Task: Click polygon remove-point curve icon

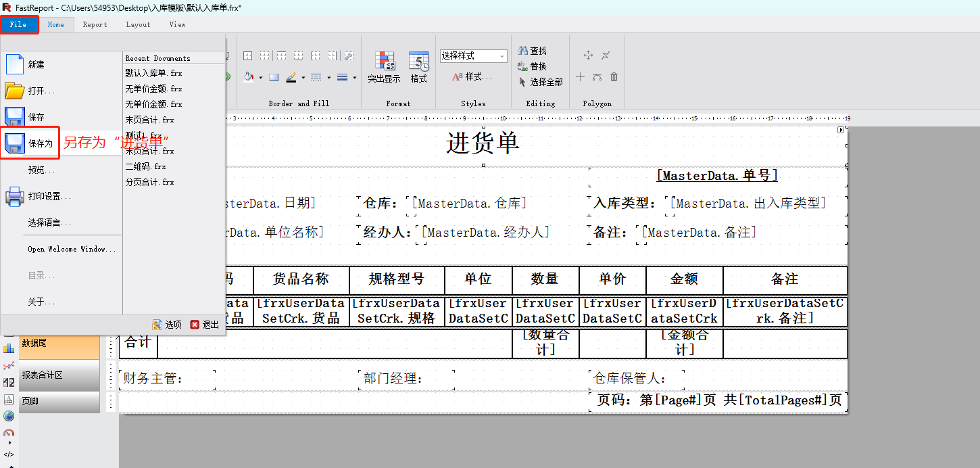Action: (606, 55)
